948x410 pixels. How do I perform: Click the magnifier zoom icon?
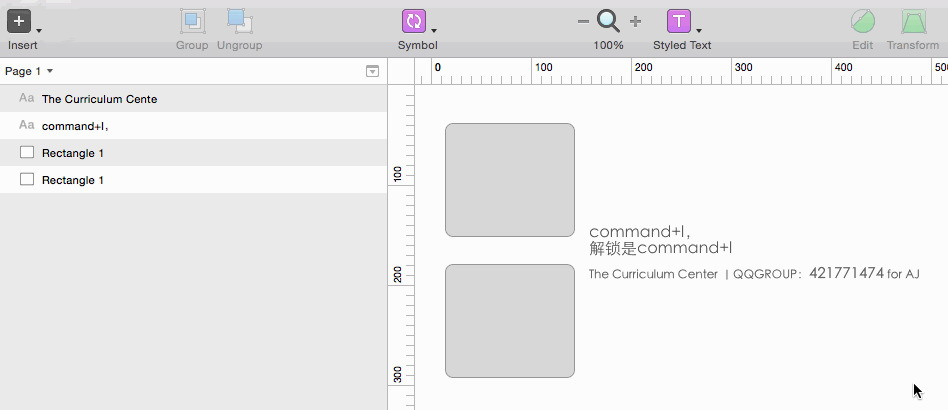608,21
